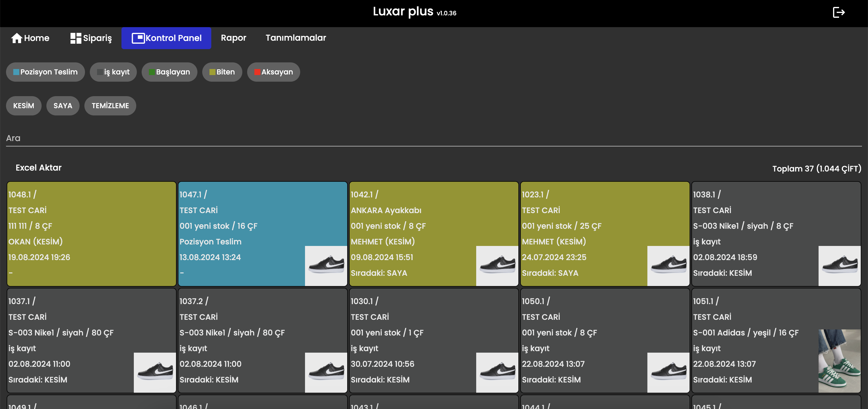
Task: Open partially visible card 1045.1
Action: pyautogui.click(x=776, y=402)
